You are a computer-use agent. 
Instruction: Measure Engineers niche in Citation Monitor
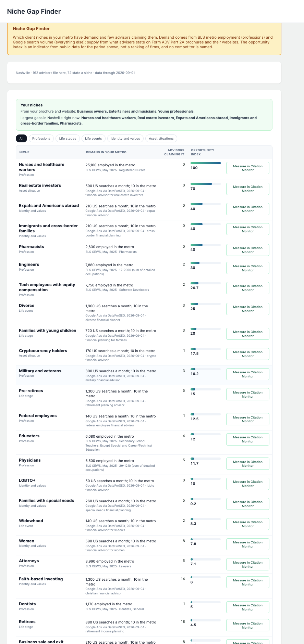[x=247, y=268]
